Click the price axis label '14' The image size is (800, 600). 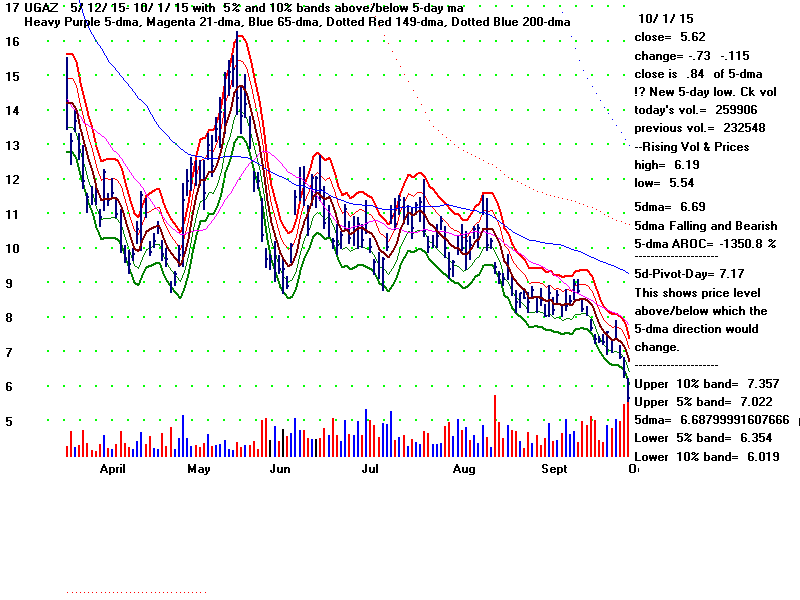[12, 111]
